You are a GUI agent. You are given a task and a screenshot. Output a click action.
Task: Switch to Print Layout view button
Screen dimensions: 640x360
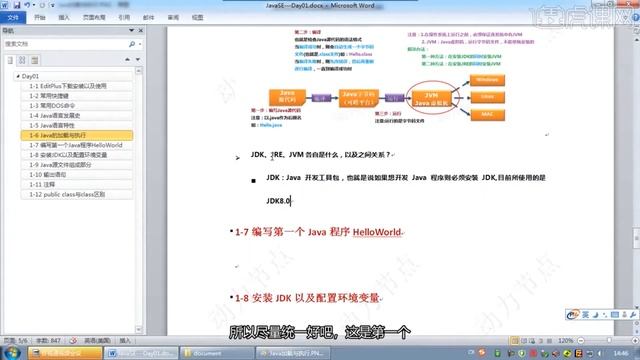pos(515,340)
